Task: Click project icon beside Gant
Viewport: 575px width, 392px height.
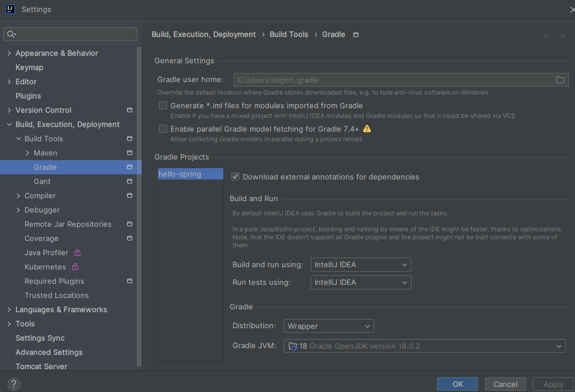Action: [129, 182]
